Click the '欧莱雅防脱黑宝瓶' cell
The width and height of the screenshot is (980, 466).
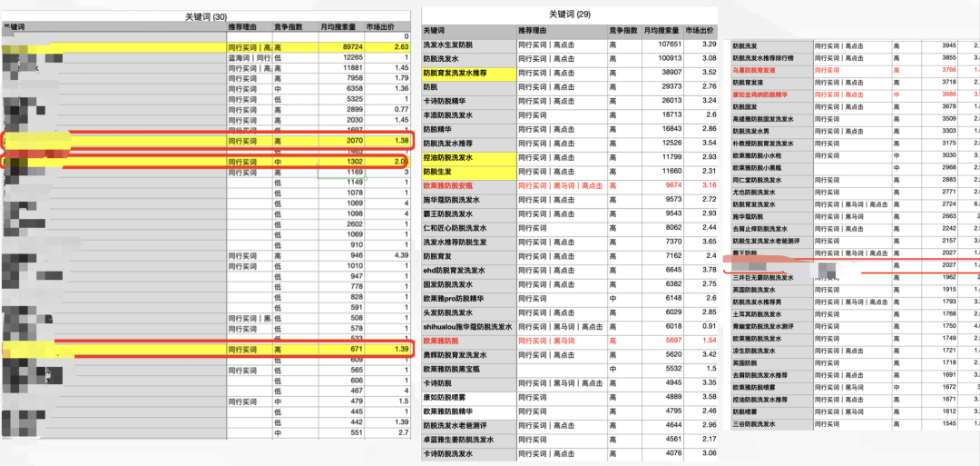tap(469, 369)
